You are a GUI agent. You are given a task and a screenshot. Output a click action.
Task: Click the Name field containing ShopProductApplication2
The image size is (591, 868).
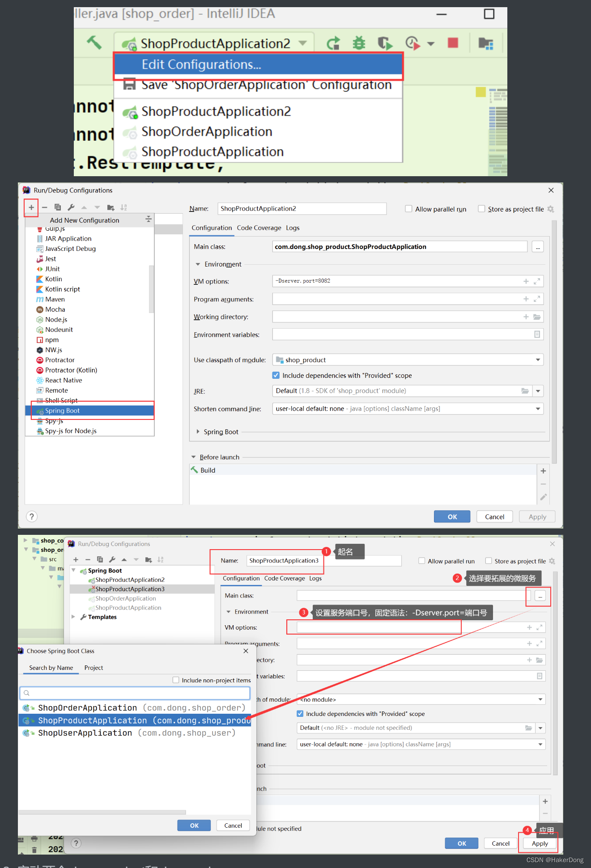tap(302, 209)
